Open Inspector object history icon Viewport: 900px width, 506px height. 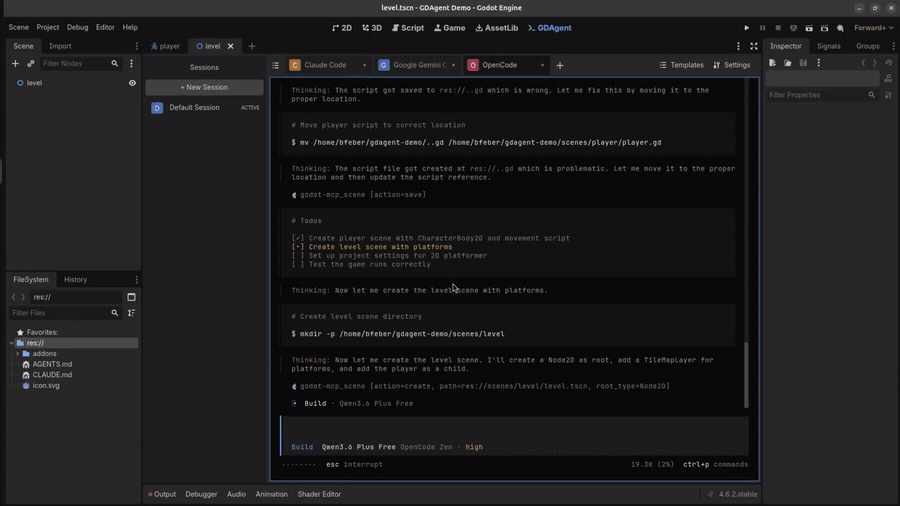(889, 63)
